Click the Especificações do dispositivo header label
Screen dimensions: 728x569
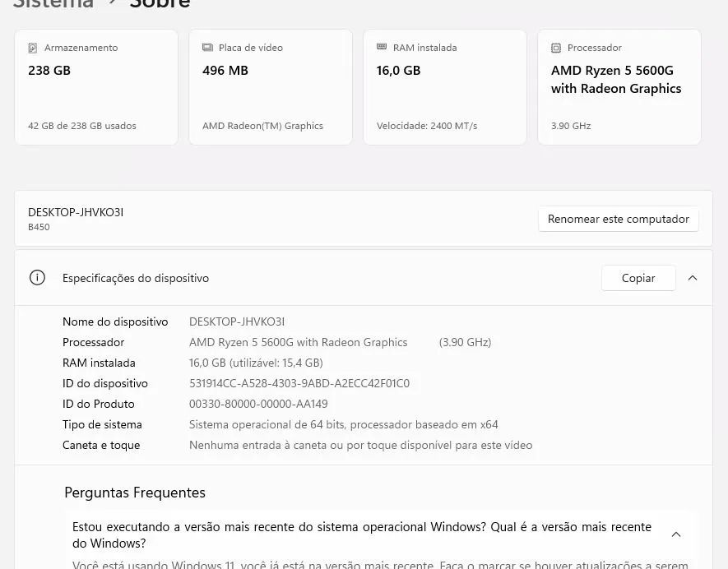point(136,278)
